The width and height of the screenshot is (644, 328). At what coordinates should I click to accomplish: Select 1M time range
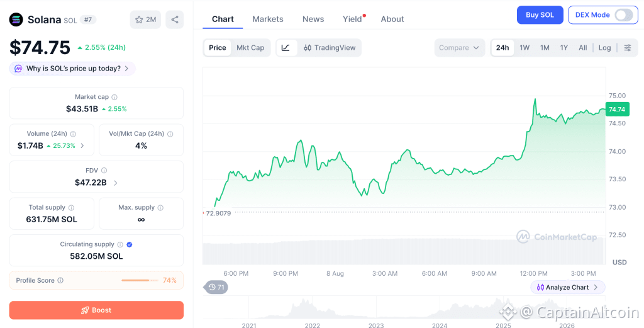pos(545,48)
